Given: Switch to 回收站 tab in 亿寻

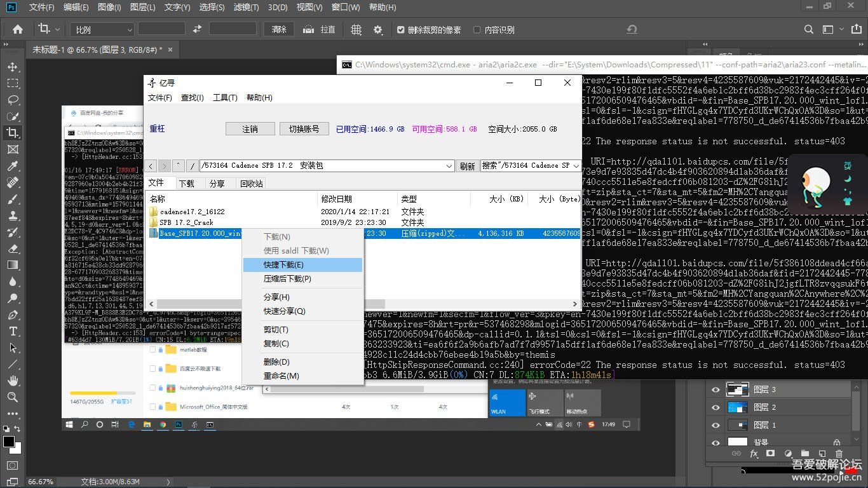Looking at the screenshot, I should point(251,183).
